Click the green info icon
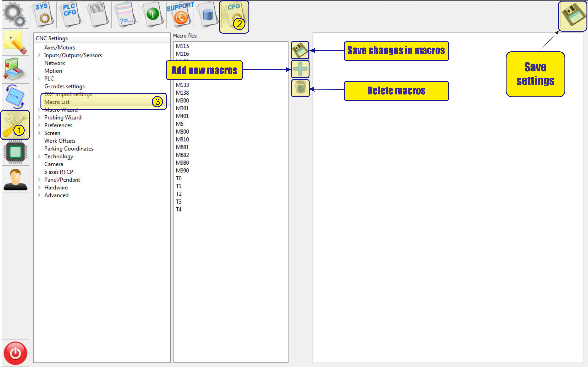Image resolution: width=588 pixels, height=367 pixels. (153, 14)
